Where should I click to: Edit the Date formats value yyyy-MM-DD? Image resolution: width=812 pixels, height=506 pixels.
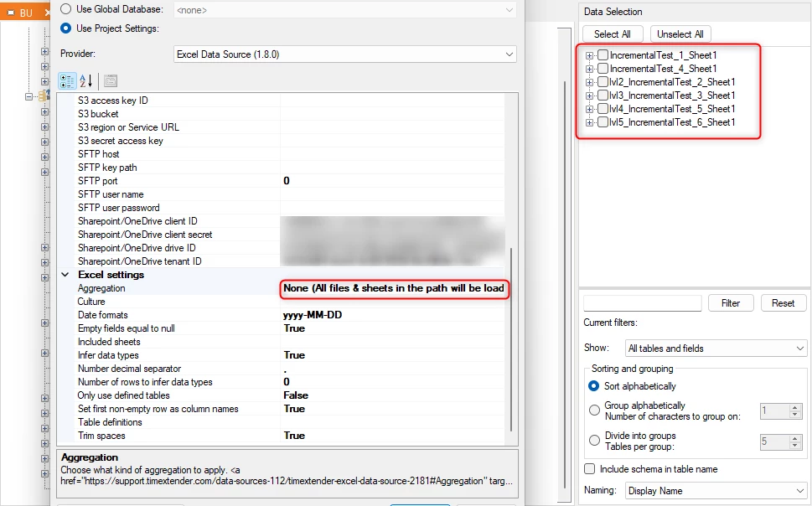tap(394, 315)
